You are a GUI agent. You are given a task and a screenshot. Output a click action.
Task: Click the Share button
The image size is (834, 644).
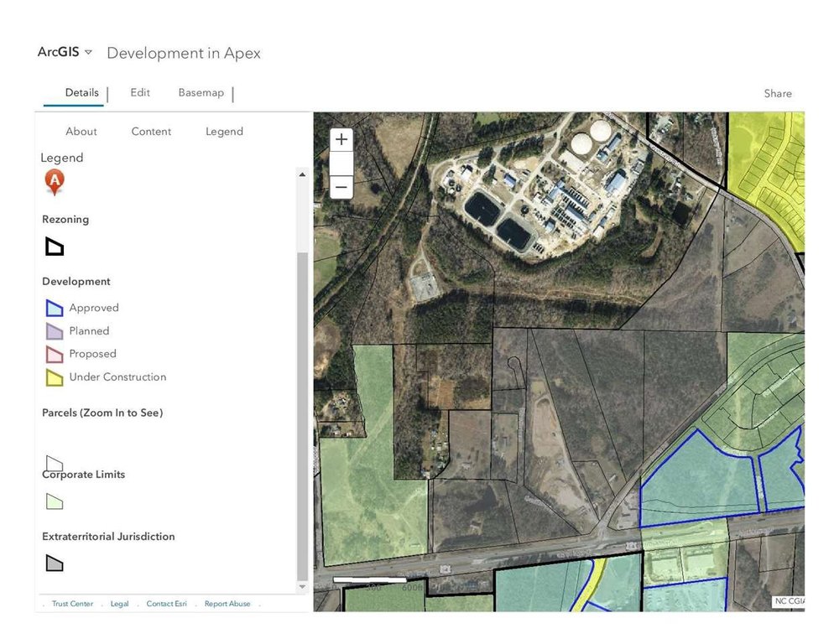[x=777, y=94]
